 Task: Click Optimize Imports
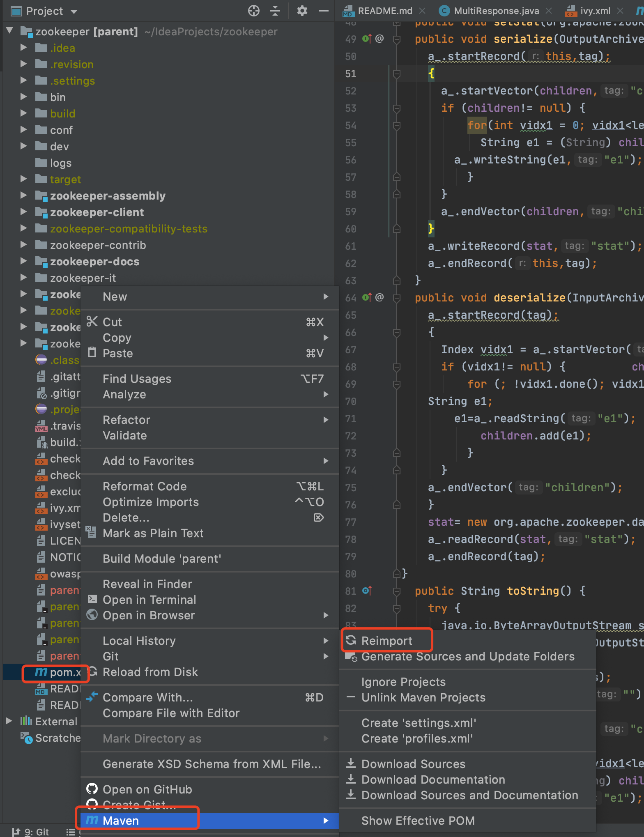pos(210,502)
